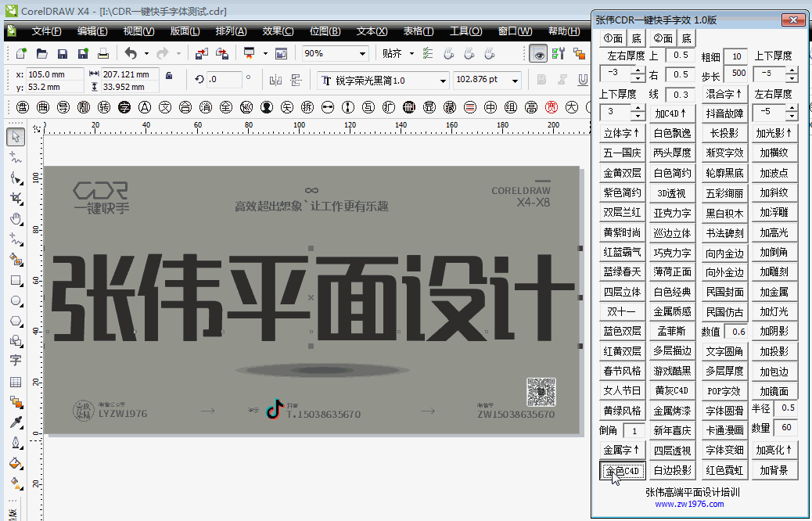Click the New document icon

pos(21,53)
